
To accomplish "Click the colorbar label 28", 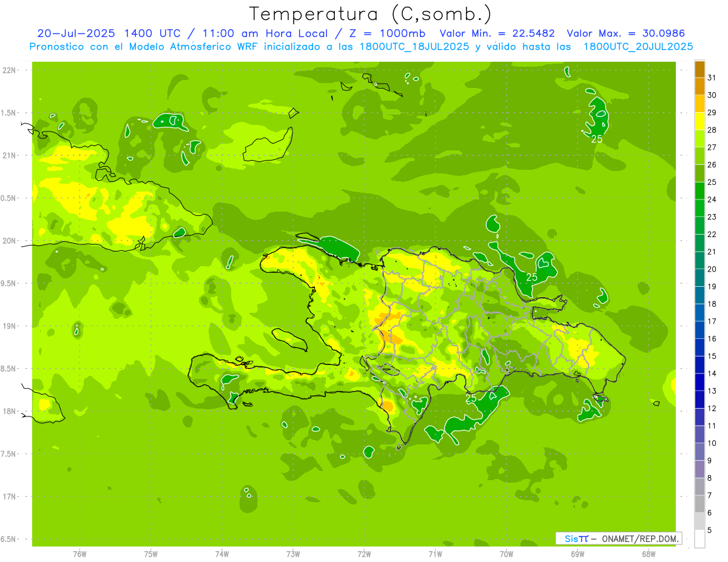I will pos(712,130).
